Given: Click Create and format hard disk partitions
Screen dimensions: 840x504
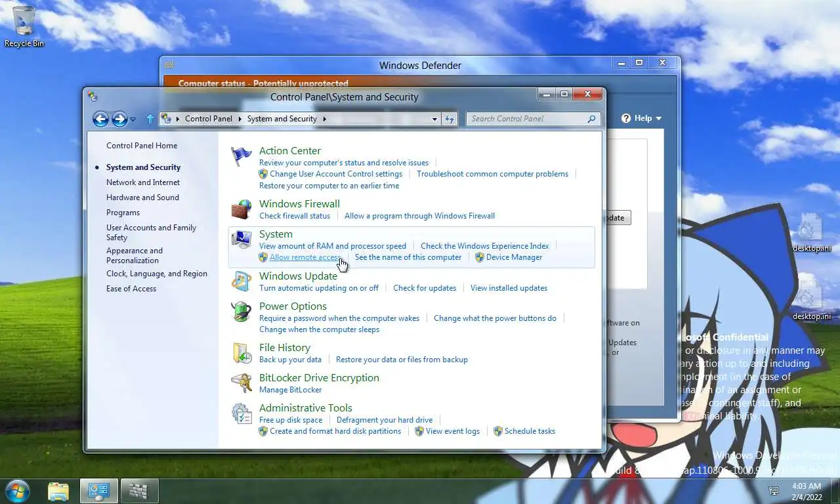Looking at the screenshot, I should pyautogui.click(x=335, y=431).
